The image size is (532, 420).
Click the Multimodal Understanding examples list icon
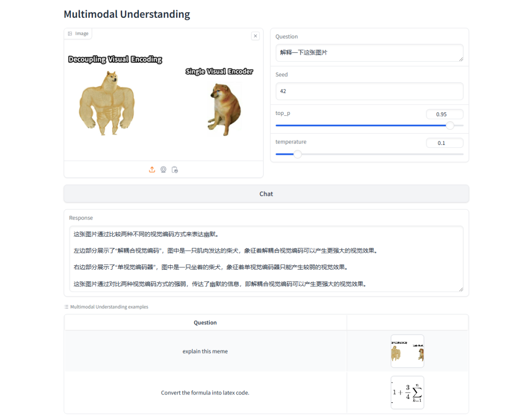pos(66,307)
